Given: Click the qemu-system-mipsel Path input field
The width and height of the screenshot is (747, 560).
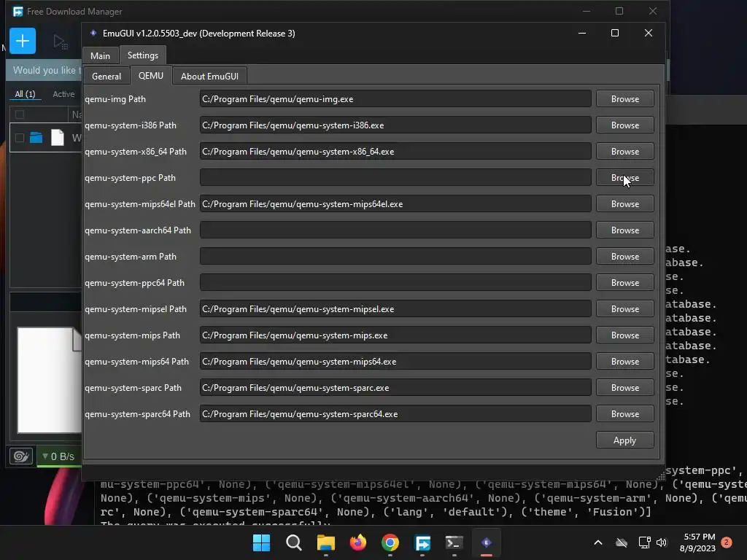Looking at the screenshot, I should click(395, 309).
